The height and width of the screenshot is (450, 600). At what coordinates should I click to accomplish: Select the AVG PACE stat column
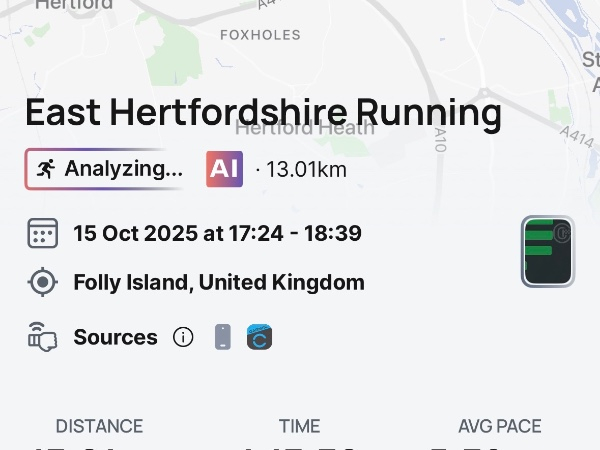pyautogui.click(x=499, y=427)
